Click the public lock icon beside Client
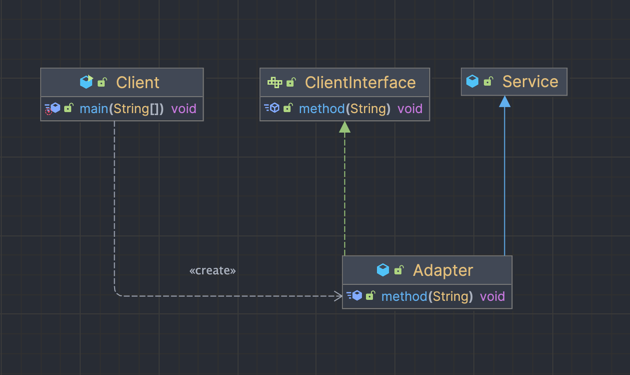The height and width of the screenshot is (375, 630). point(102,82)
